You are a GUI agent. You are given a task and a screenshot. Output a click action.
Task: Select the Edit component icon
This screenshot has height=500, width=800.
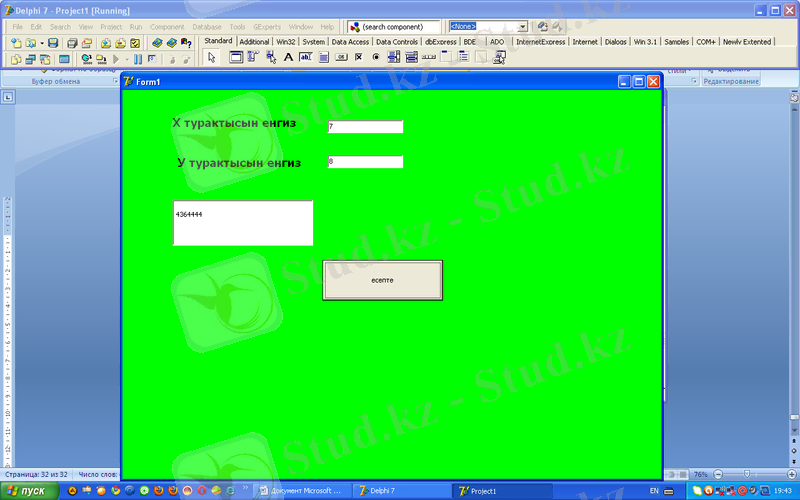click(306, 57)
